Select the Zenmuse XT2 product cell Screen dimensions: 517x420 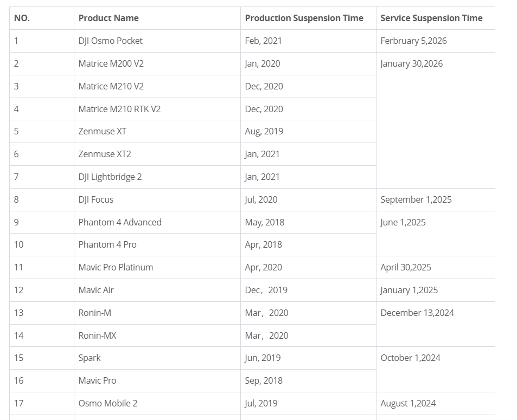pos(105,154)
